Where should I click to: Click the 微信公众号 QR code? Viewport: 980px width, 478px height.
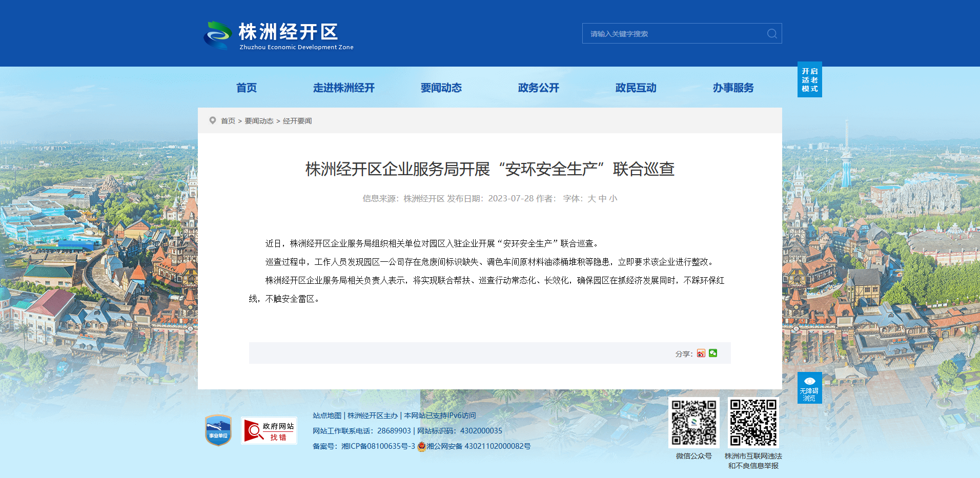[x=694, y=423]
